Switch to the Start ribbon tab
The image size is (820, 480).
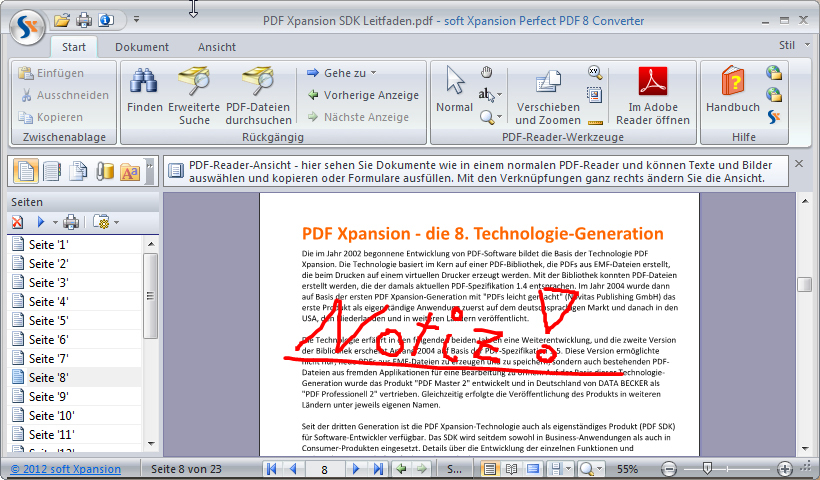point(74,47)
